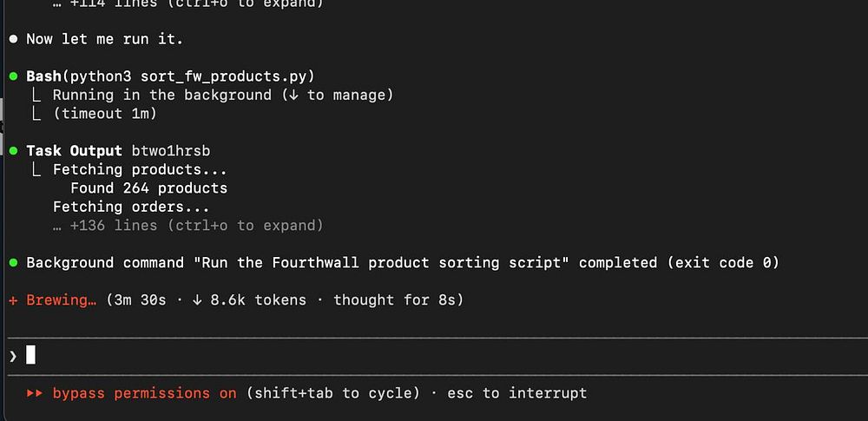Click the prompt chevron symbol
Viewport: 868px width, 421px height.
pyautogui.click(x=12, y=355)
